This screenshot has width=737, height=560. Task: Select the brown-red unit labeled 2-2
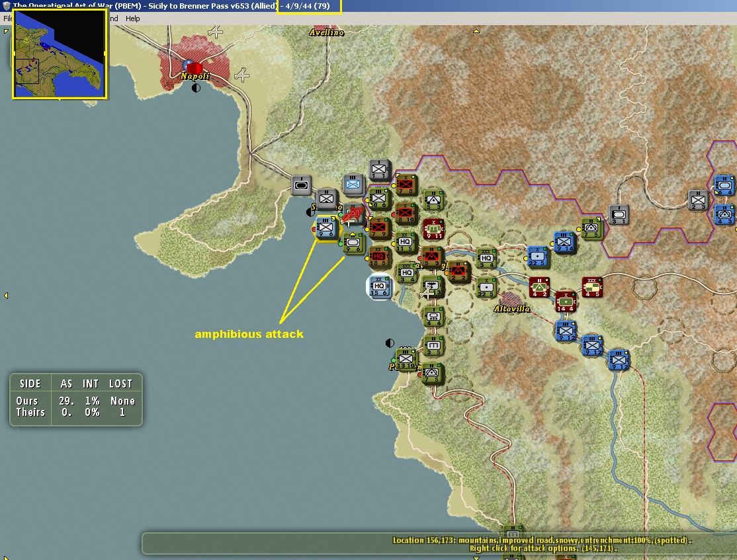pos(458,272)
